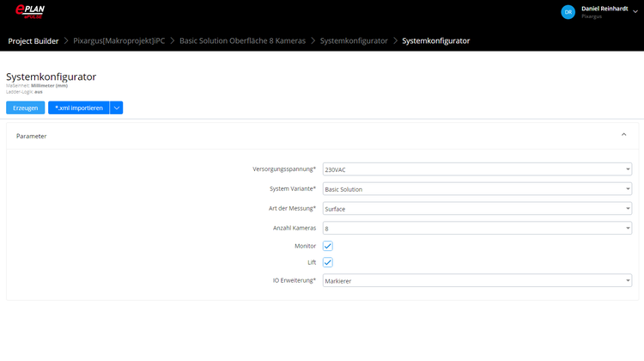Open the System Variante dropdown
Viewport: 644px width, 361px height.
477,189
